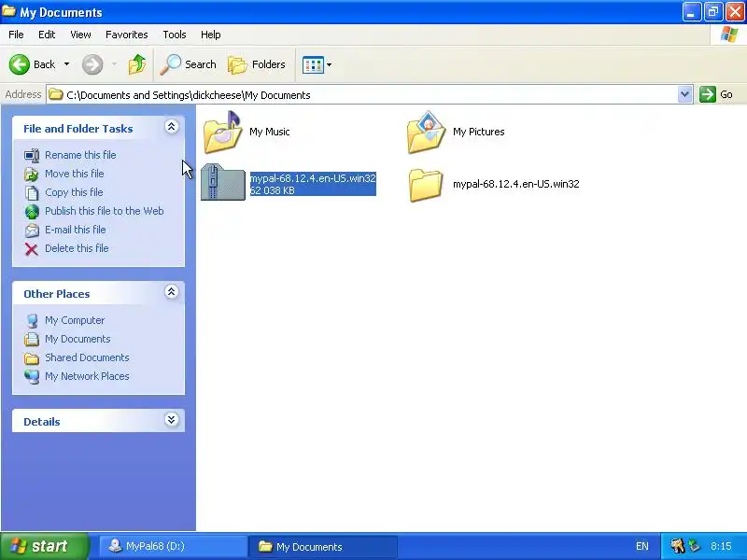Select the mypal-68.12.4.en-US.win32 plain folder icon
This screenshot has height=560, width=747.
coord(426,185)
